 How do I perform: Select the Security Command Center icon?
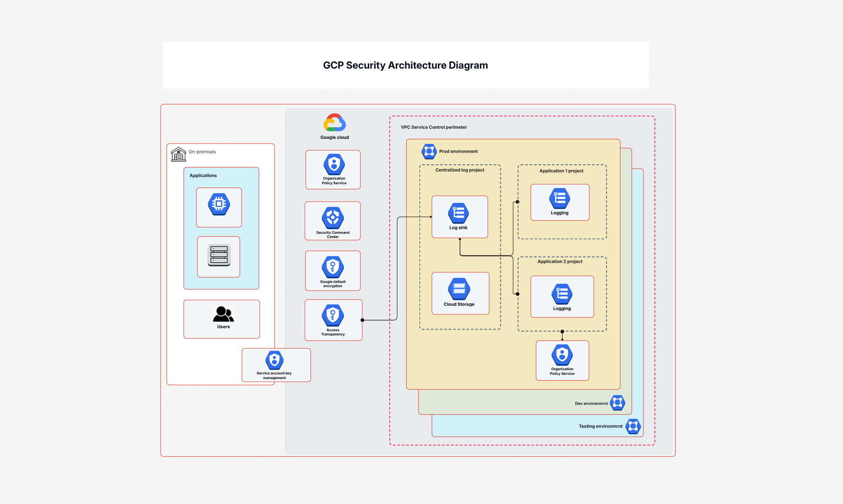(x=333, y=217)
